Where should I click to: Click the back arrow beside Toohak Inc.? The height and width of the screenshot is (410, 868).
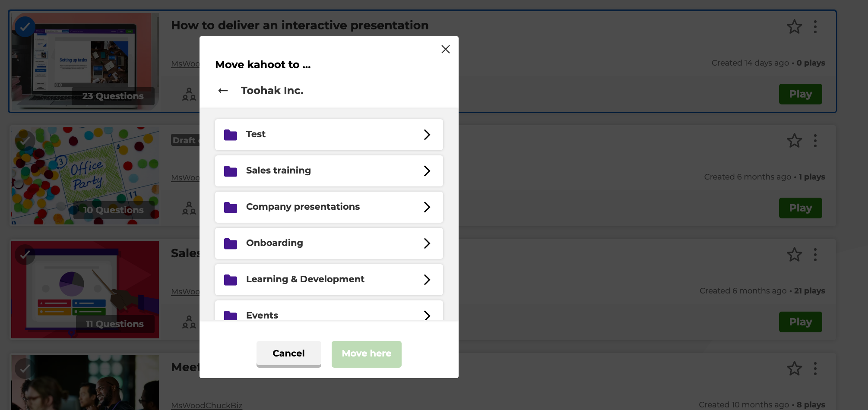(223, 91)
